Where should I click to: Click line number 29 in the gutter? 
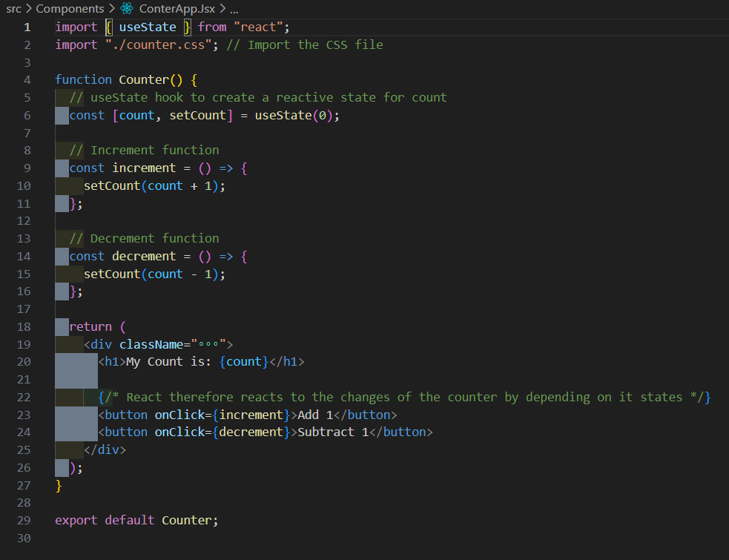24,521
